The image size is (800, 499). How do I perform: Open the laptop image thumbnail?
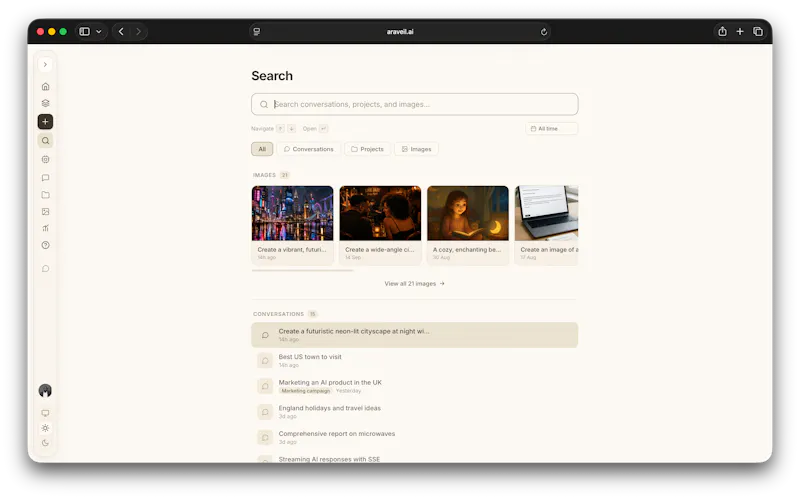pyautogui.click(x=546, y=213)
